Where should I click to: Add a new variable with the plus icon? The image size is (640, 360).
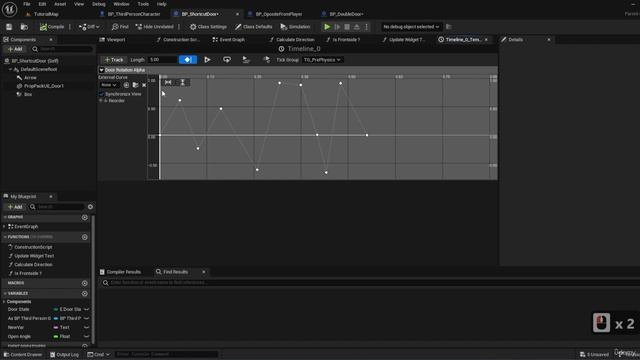click(x=85, y=293)
